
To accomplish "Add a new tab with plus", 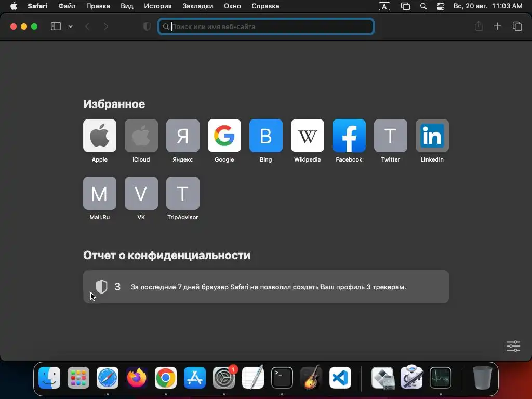I will 497,26.
